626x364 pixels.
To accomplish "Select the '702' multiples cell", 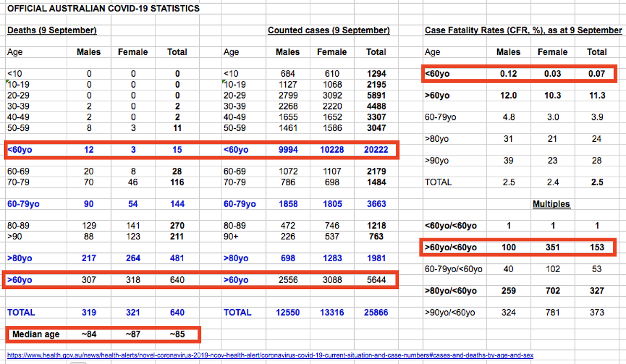I will 552,290.
